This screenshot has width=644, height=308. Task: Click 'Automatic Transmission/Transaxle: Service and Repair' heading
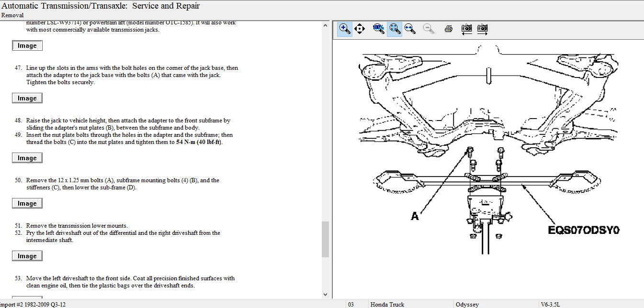tap(101, 6)
